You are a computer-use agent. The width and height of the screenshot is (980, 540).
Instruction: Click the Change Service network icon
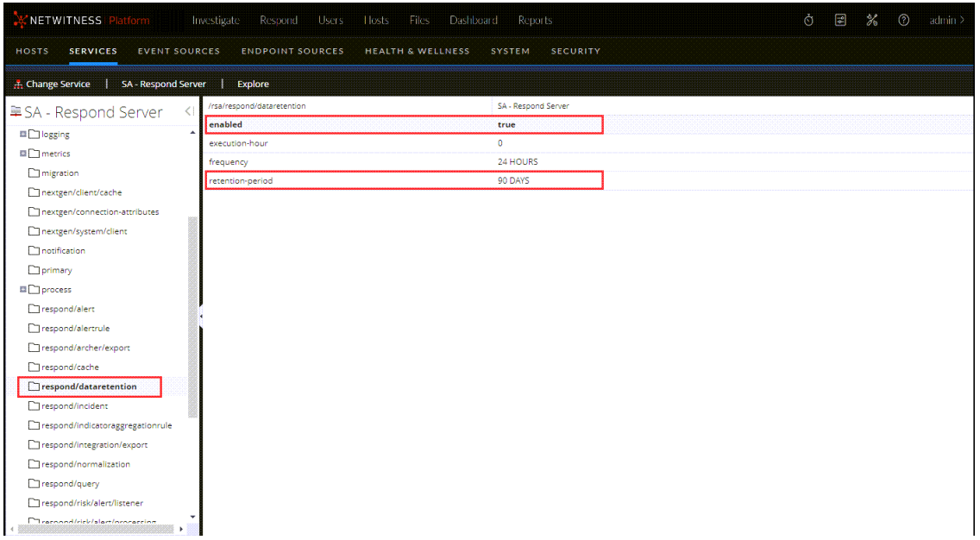coord(19,85)
